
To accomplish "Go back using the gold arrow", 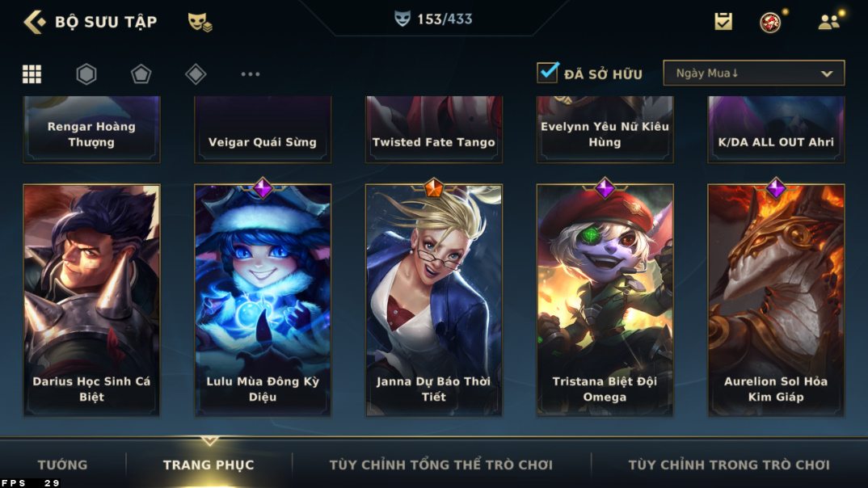I will 34,22.
